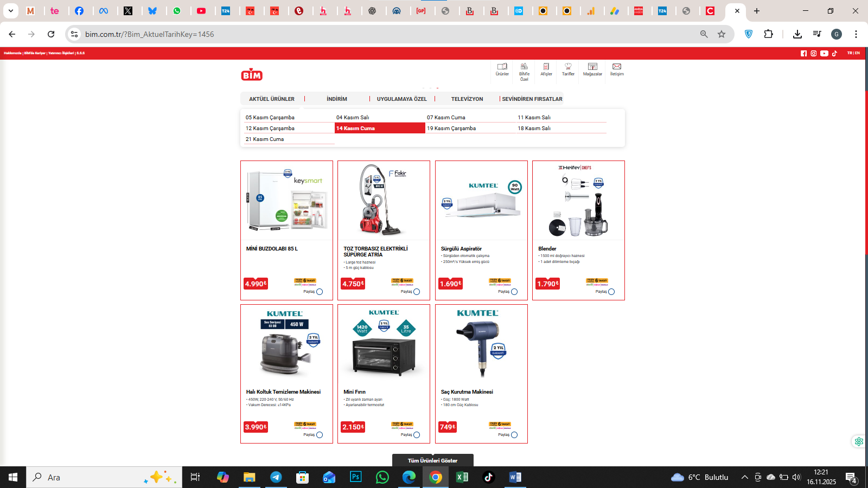Click the BİM logo
This screenshot has height=488, width=868.
252,75
